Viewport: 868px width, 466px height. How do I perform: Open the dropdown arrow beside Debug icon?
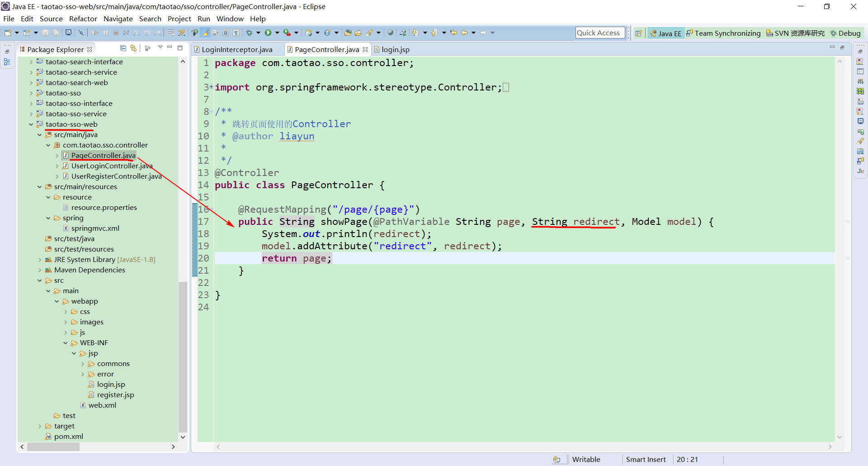pos(258,33)
